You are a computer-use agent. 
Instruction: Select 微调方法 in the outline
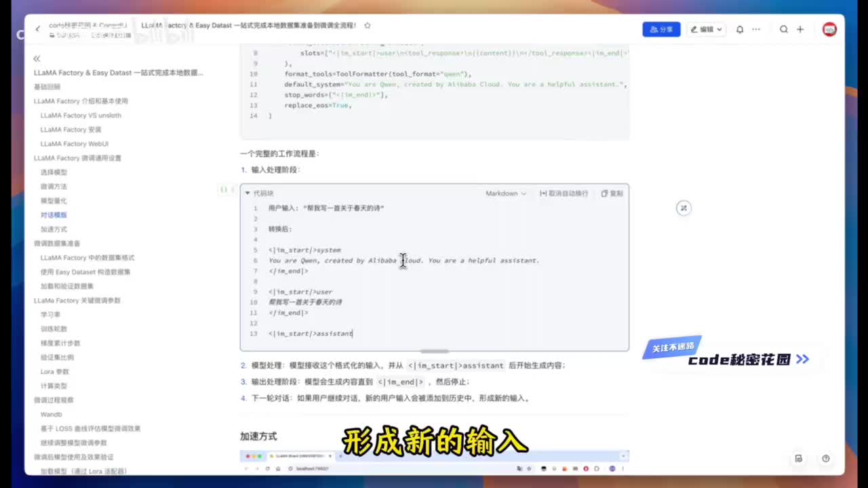pos(54,186)
